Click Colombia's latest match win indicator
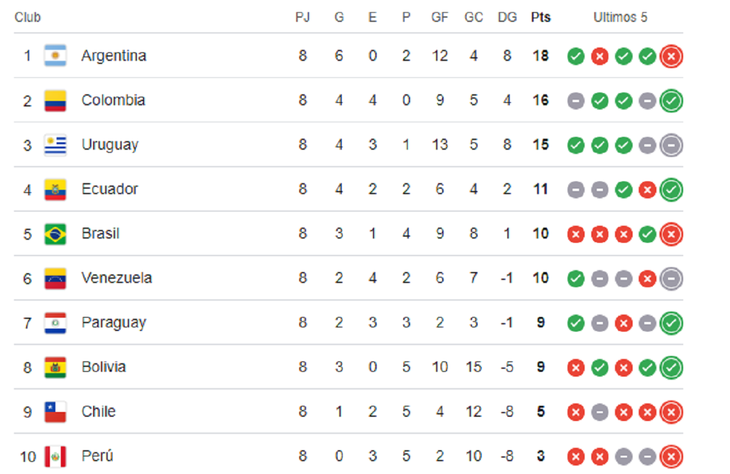The image size is (730, 474). (671, 100)
